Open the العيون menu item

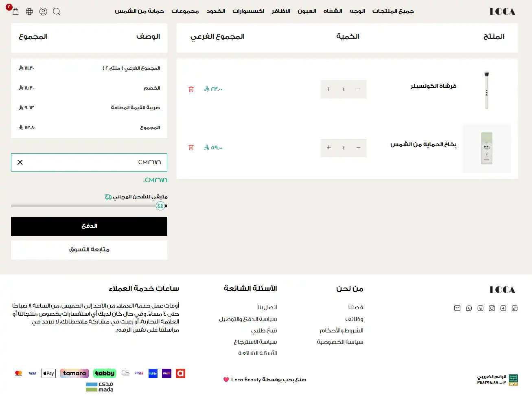[x=307, y=11]
